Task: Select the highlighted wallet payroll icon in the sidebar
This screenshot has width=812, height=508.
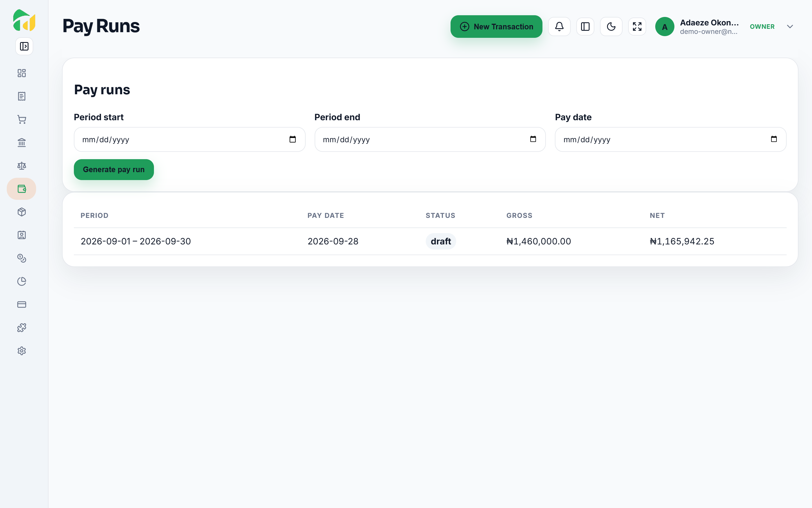Action: coord(21,189)
